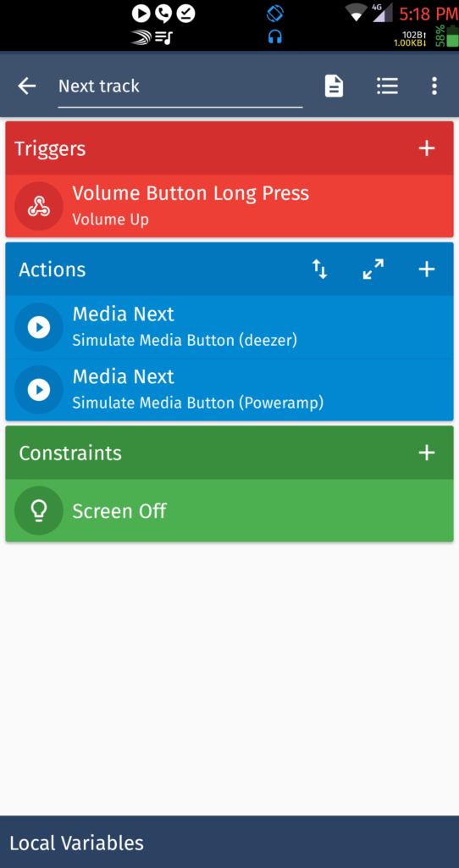Expand the Local Variables panel

(229, 843)
